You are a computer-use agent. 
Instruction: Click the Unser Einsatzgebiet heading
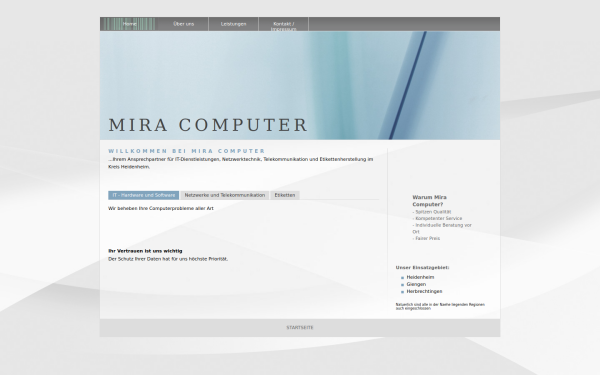coord(422,267)
